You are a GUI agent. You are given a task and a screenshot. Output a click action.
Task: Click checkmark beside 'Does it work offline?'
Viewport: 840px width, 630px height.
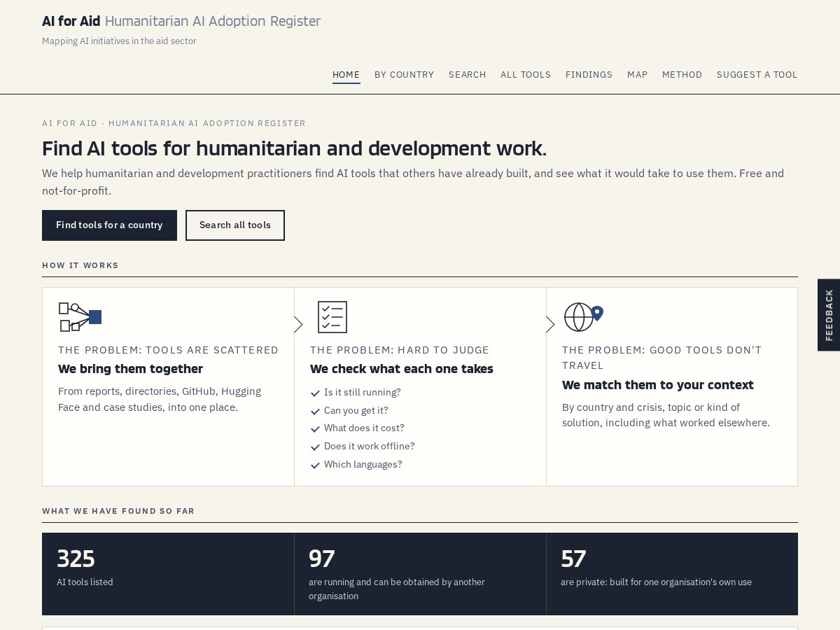(315, 447)
